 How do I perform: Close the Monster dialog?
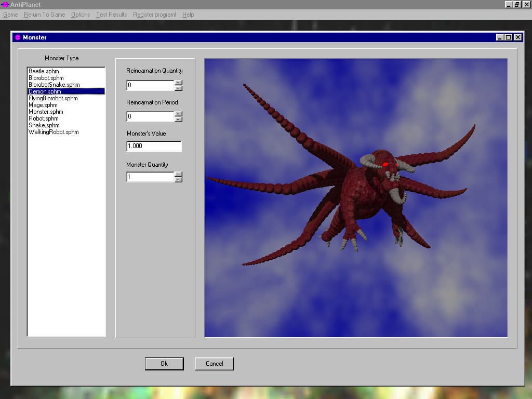pyautogui.click(x=518, y=37)
